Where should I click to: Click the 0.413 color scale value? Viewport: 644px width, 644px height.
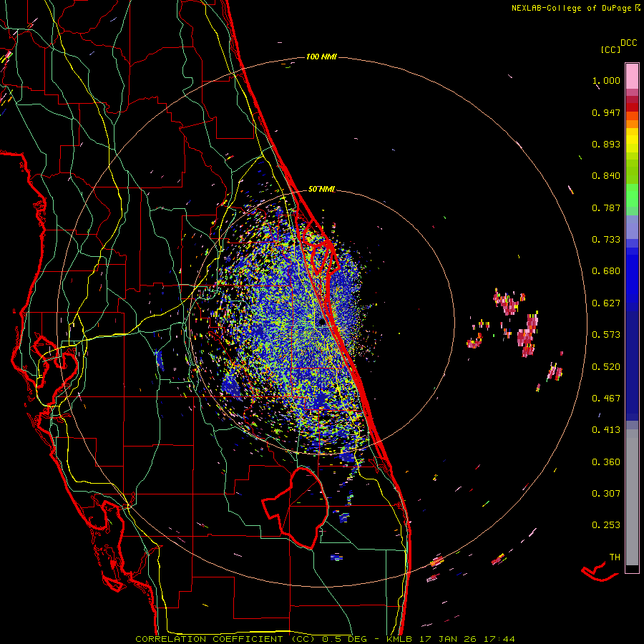606,430
